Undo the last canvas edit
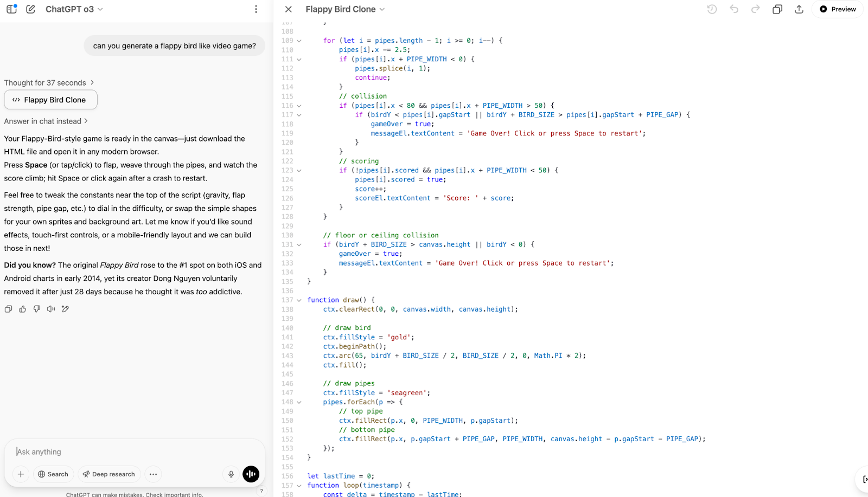Viewport: 868px width, 497px height. click(734, 9)
